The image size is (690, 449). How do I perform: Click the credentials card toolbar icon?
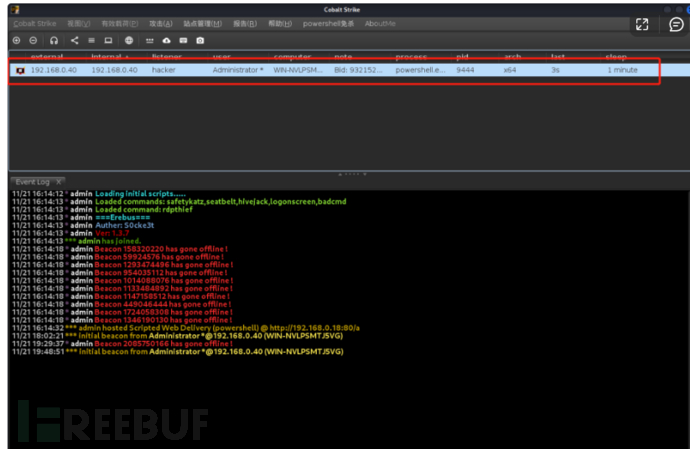click(x=183, y=40)
